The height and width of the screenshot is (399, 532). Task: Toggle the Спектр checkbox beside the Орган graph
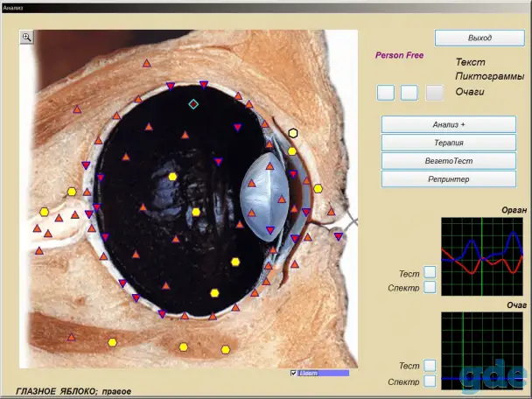click(430, 287)
